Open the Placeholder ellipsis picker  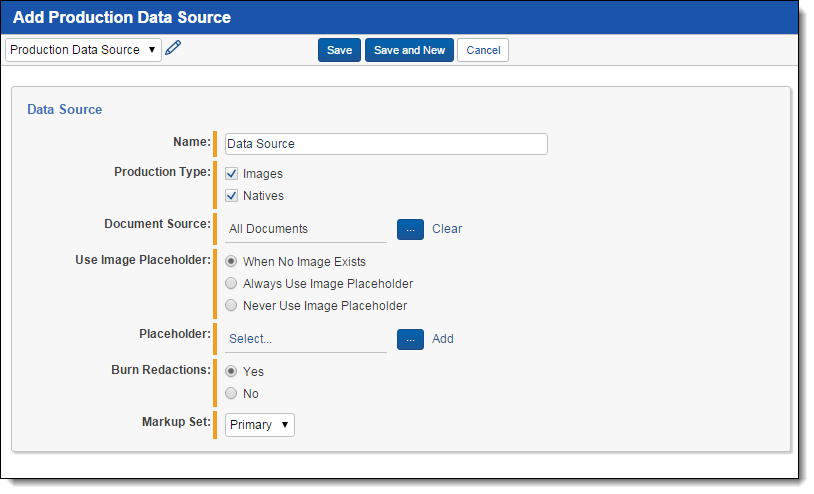pos(410,339)
